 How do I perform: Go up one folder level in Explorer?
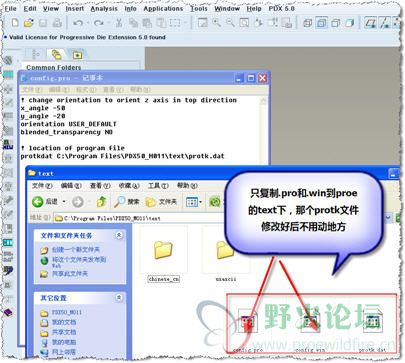(102, 201)
